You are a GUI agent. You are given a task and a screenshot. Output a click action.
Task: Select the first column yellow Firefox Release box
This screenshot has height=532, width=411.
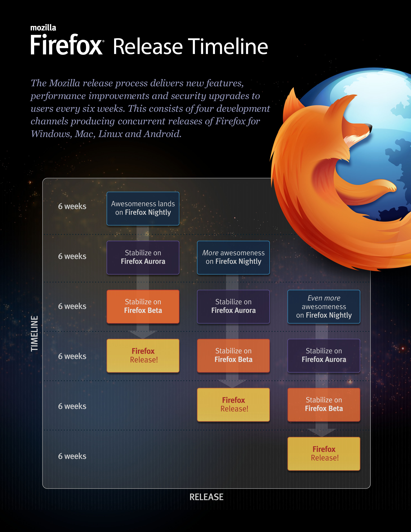(x=143, y=356)
